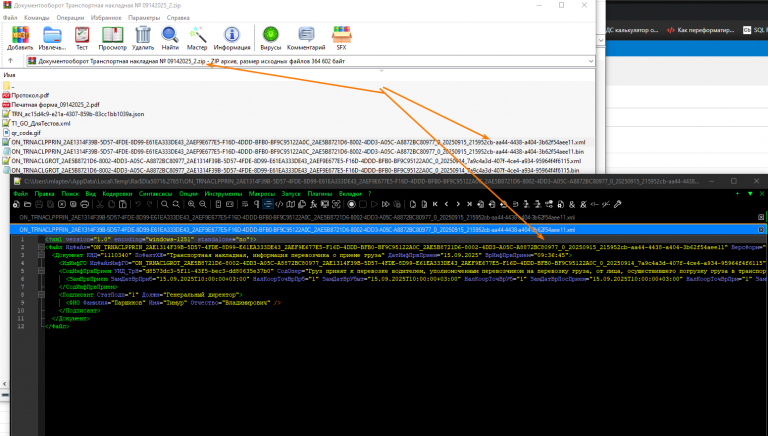This screenshot has width=768, height=436.
Task: Collapse the Файл node fold marker
Action: (x=41, y=247)
